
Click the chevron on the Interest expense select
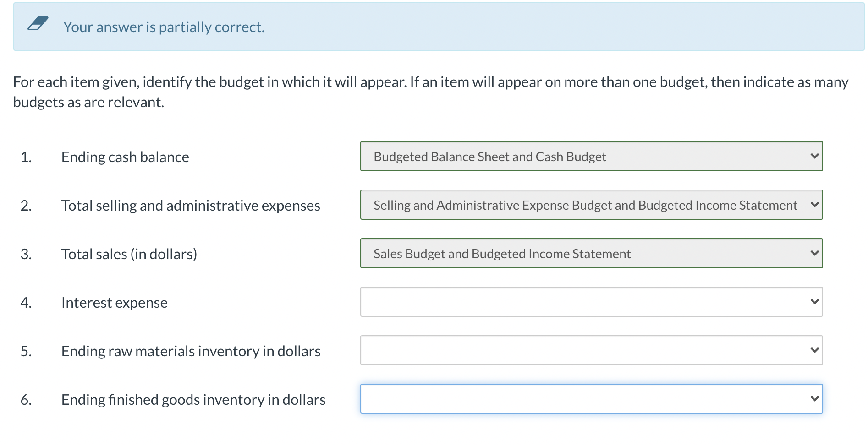pyautogui.click(x=813, y=302)
